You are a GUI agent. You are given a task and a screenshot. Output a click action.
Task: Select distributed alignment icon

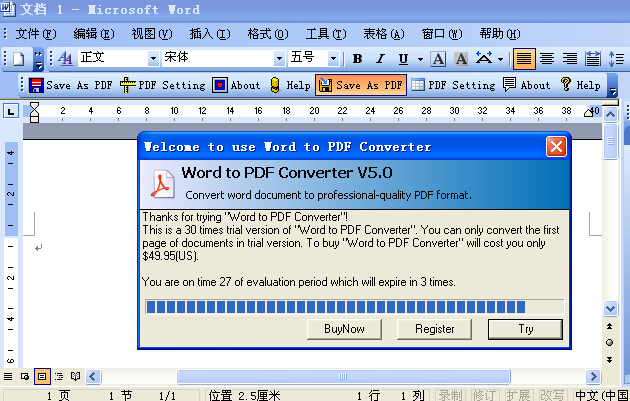(x=593, y=59)
